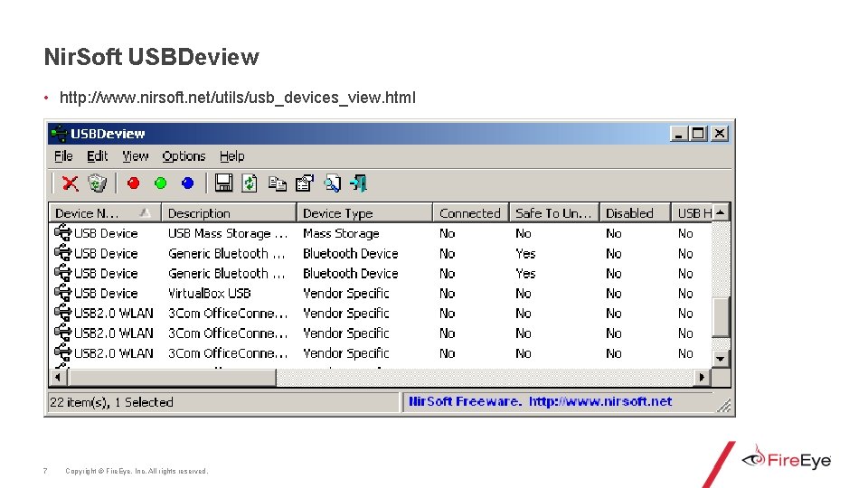868x488 pixels.
Task: Click the vertical scrollbar up arrow
Action: (x=721, y=212)
